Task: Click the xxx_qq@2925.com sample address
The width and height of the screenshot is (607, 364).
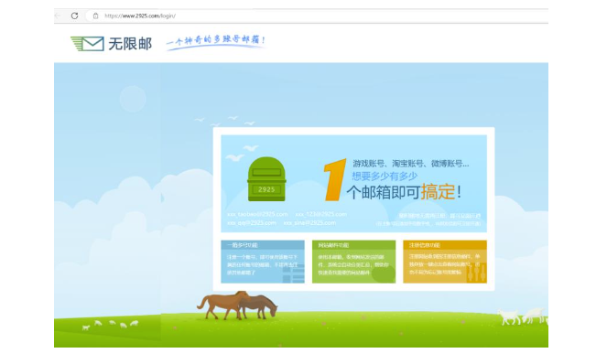Action: (252, 223)
